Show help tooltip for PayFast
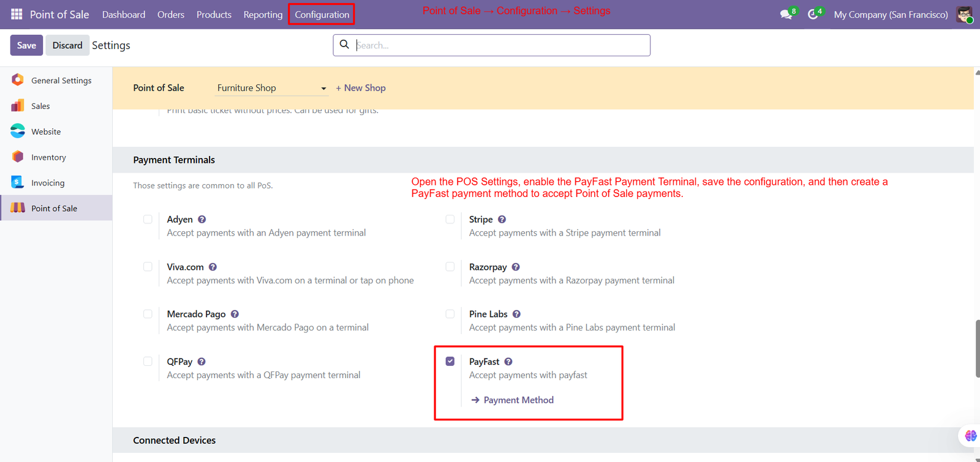Image resolution: width=980 pixels, height=462 pixels. (x=508, y=362)
